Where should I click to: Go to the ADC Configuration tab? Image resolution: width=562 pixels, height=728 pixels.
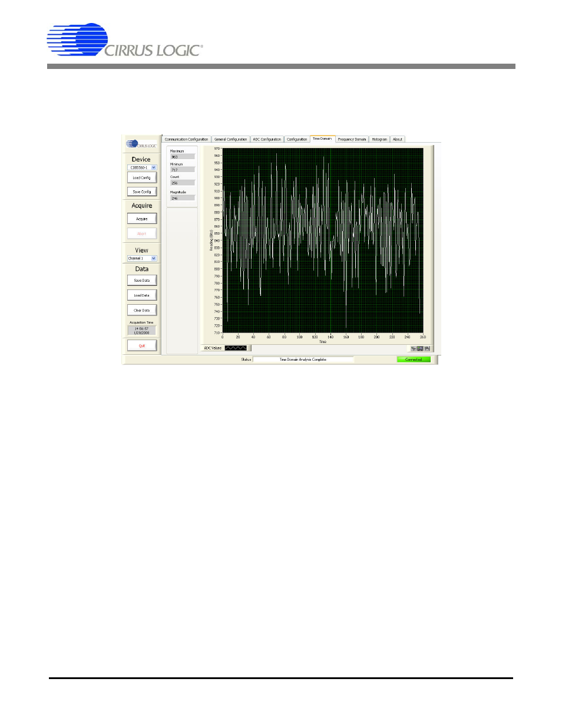(267, 140)
